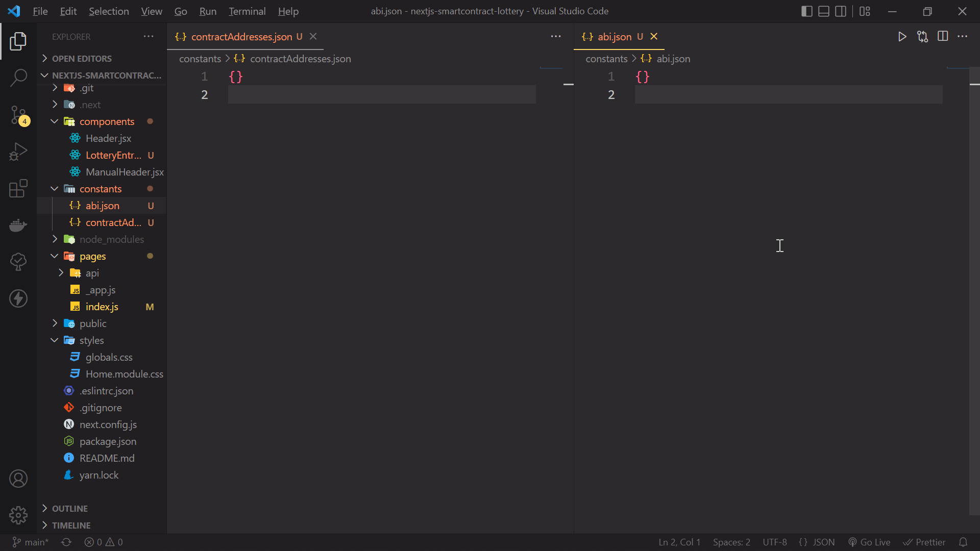
Task: Open the MongoDB leaf icon view
Action: 18,262
